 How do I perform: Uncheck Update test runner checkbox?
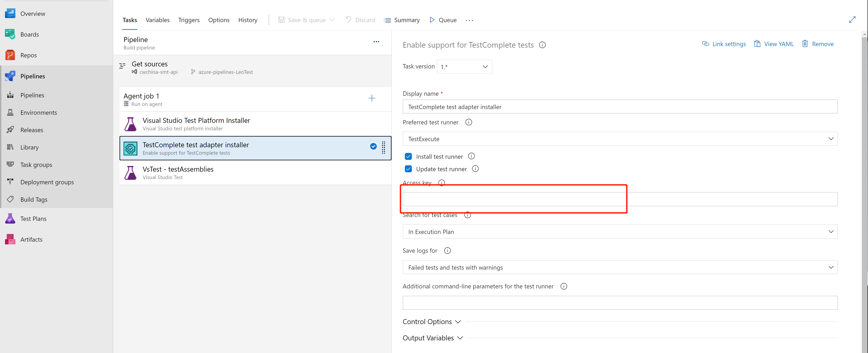[x=408, y=169]
